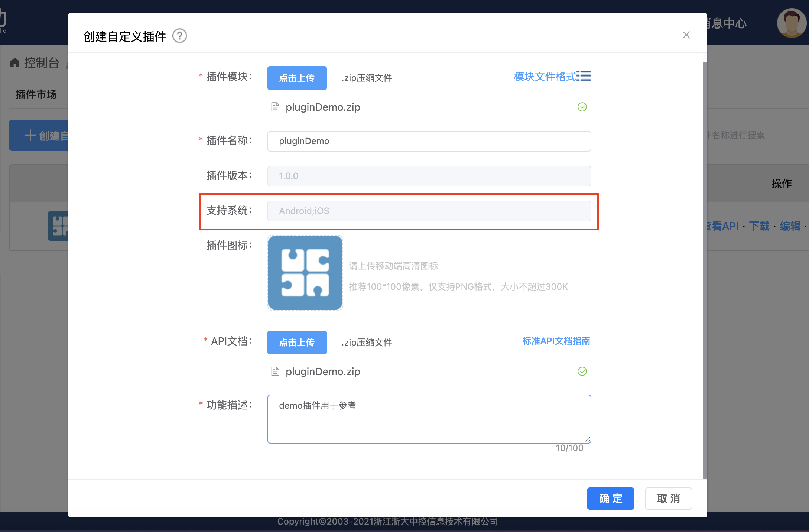809x532 pixels.
Task: Close the 创建自定义插件 dialog
Action: click(x=686, y=35)
